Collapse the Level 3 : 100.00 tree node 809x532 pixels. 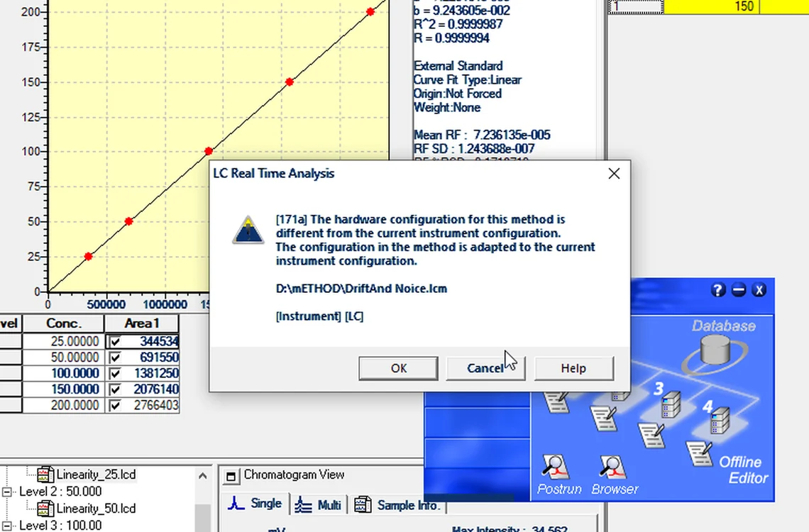click(x=6, y=526)
